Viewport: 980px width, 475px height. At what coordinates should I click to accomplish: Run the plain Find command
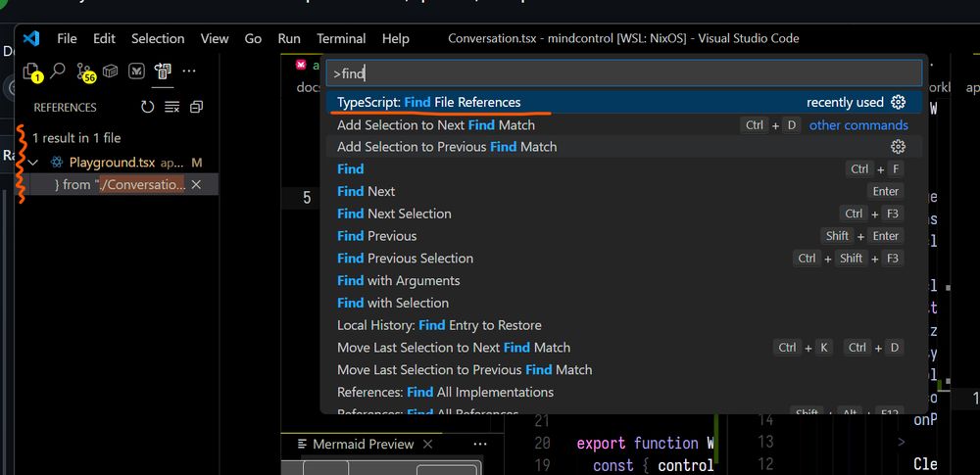pos(623,168)
